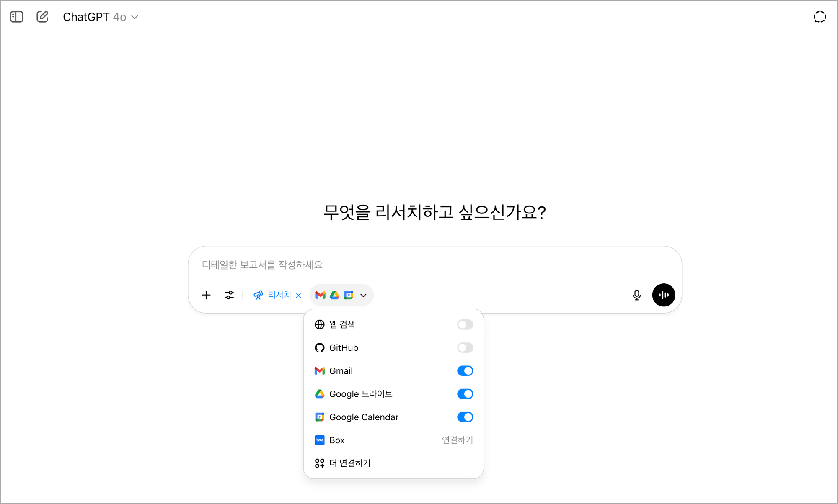Click the GitHub logo icon in menu
This screenshot has width=838, height=504.
point(320,348)
